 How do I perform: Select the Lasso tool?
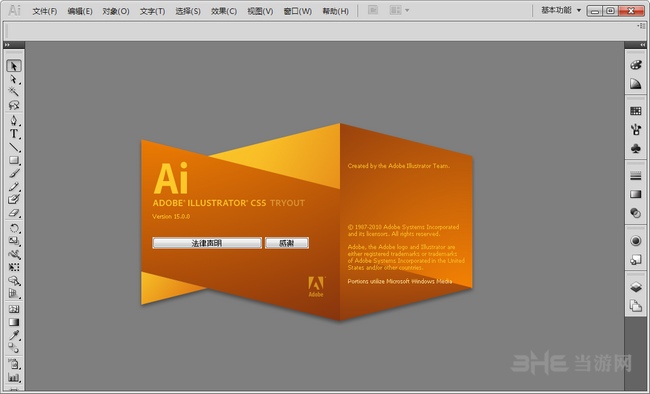click(14, 105)
